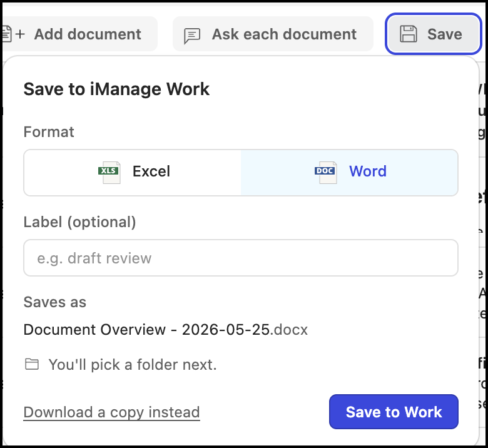Select Excel format option

133,173
